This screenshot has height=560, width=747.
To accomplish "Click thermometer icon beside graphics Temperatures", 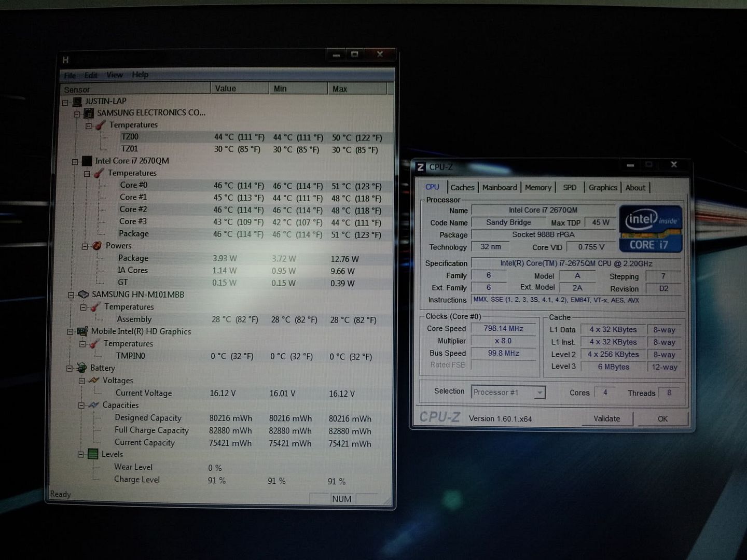I will pyautogui.click(x=94, y=344).
